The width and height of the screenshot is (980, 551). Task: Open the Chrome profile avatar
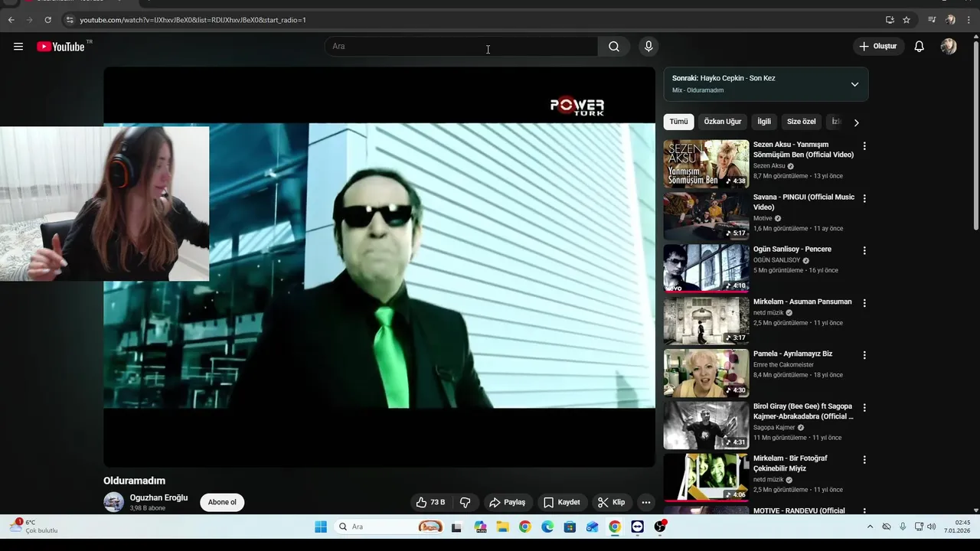click(950, 20)
